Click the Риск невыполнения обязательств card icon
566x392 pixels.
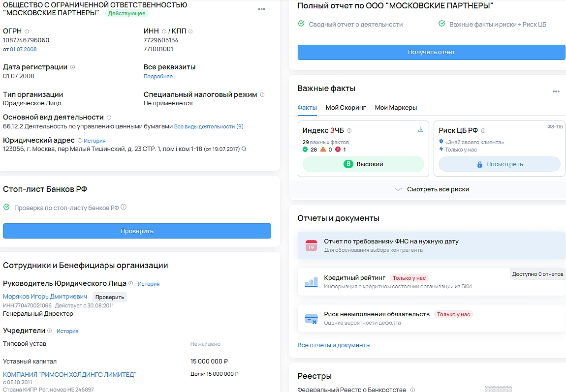coord(311,318)
